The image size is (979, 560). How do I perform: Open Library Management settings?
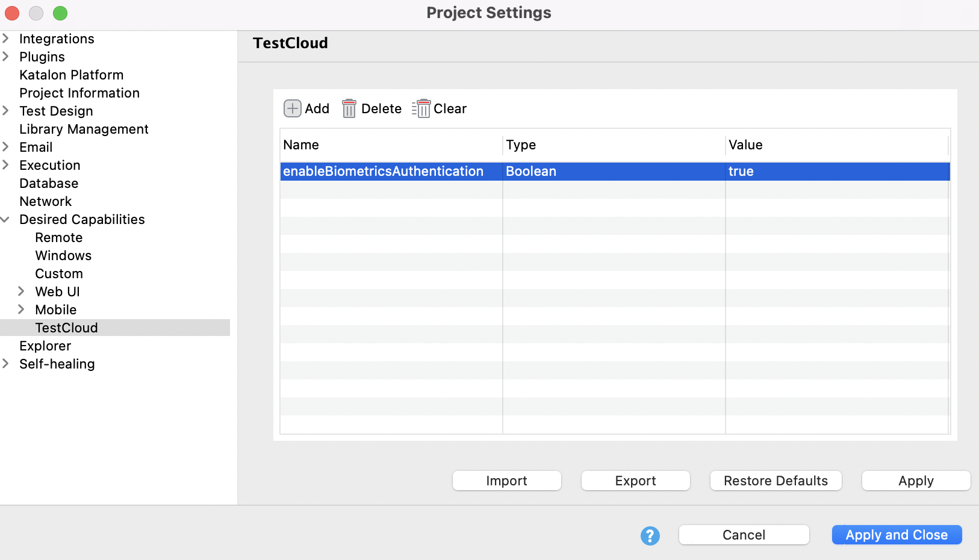[84, 129]
